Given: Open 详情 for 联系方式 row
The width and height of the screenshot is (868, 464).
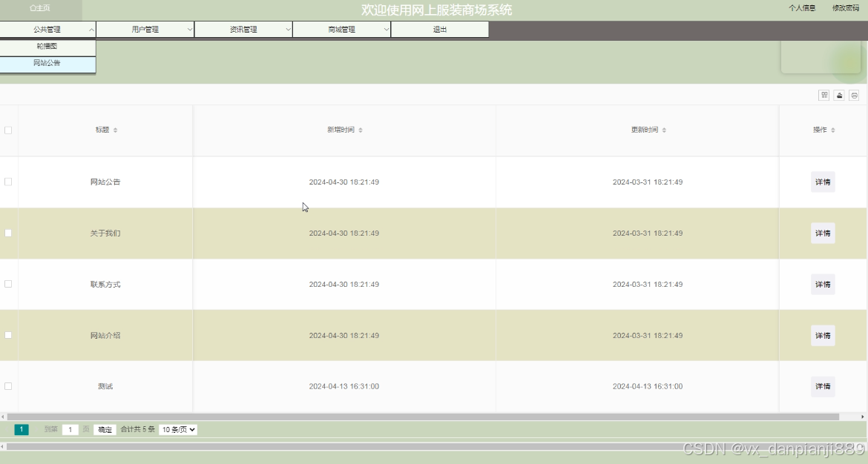Looking at the screenshot, I should coord(823,285).
